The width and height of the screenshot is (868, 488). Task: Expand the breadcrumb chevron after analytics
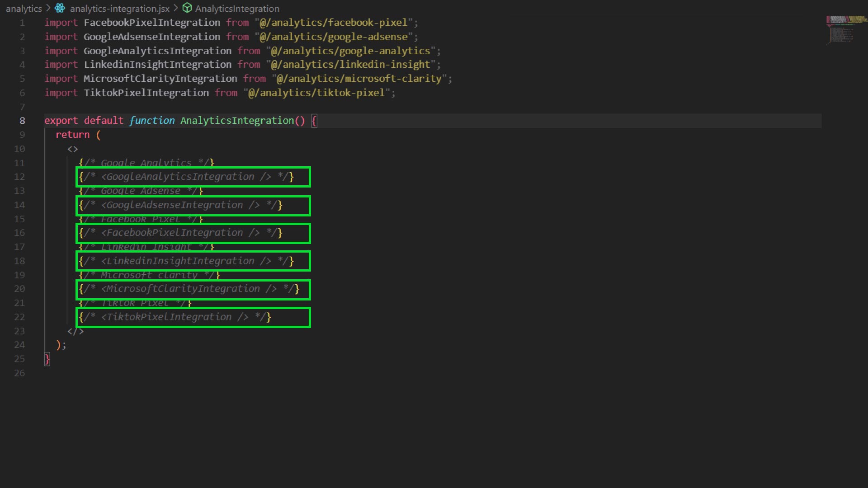48,8
